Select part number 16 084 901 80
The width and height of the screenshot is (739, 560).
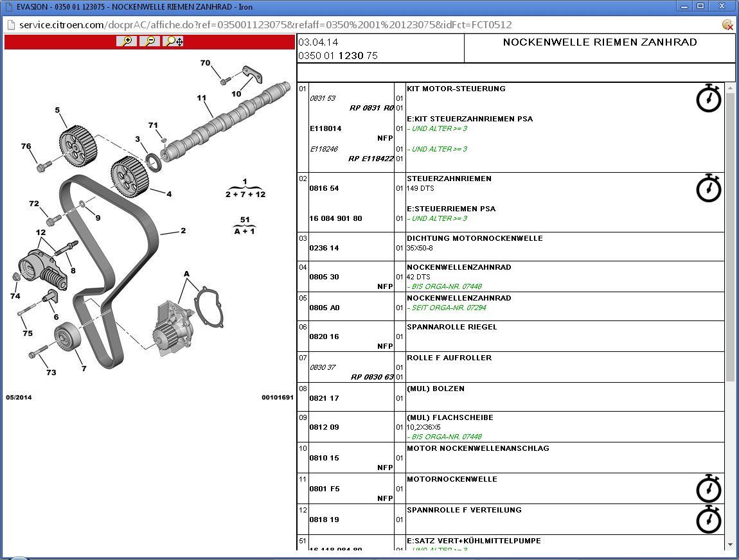point(335,218)
